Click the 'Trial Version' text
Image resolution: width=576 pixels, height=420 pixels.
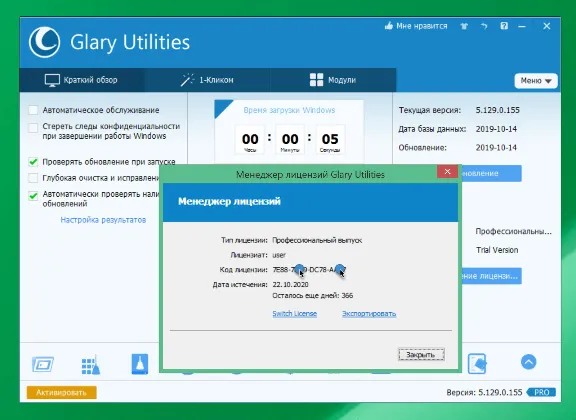coord(497,250)
